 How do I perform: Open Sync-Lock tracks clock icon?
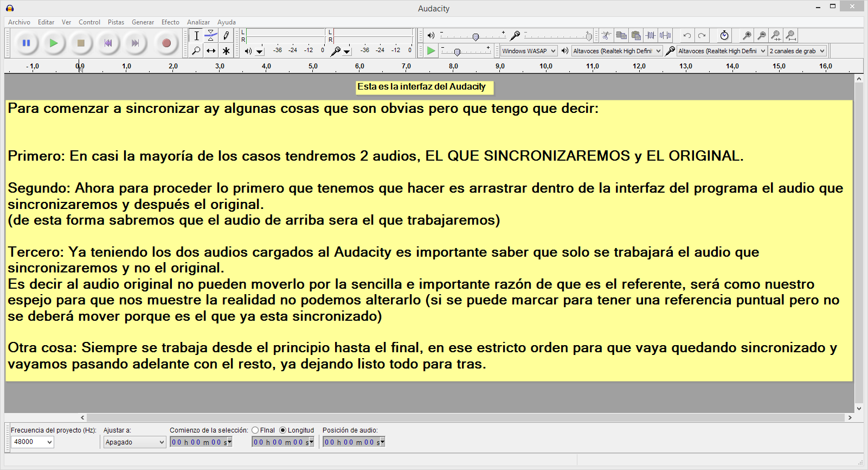pyautogui.click(x=724, y=35)
